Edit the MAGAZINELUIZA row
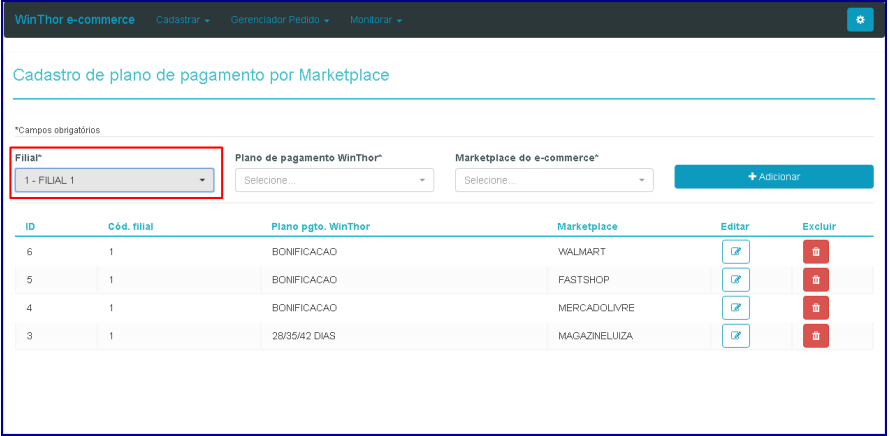Screen dimensions: 890x436 click(736, 336)
